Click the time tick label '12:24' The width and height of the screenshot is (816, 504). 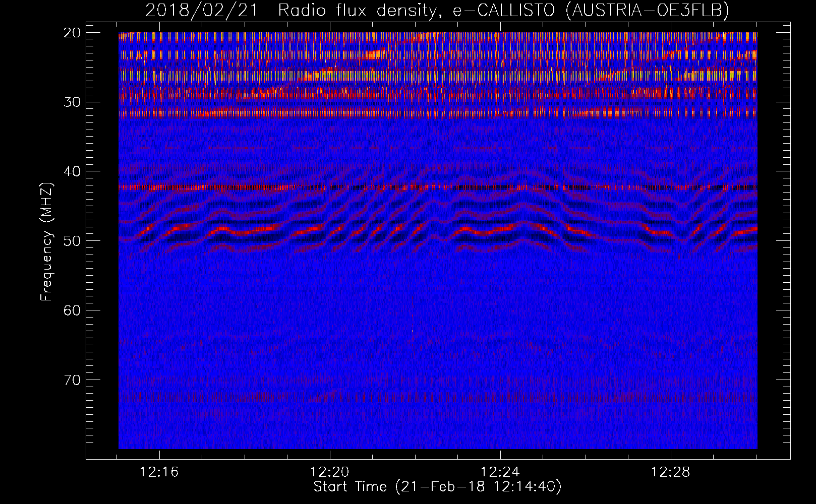(x=500, y=472)
